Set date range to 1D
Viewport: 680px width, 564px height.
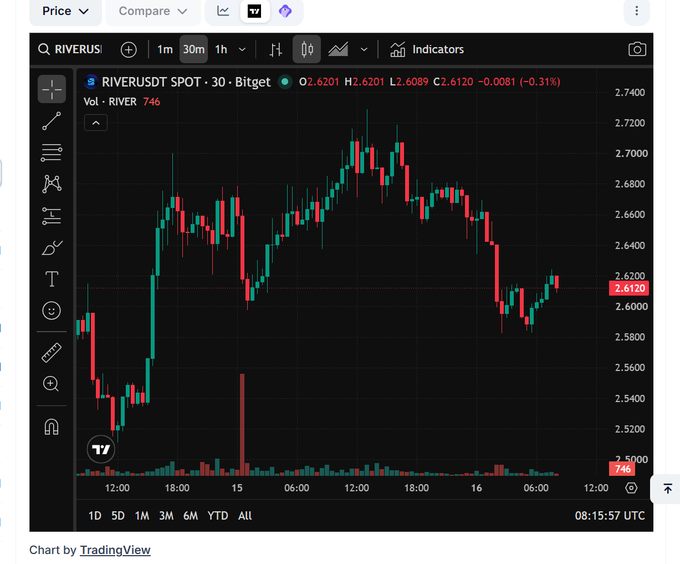point(95,515)
